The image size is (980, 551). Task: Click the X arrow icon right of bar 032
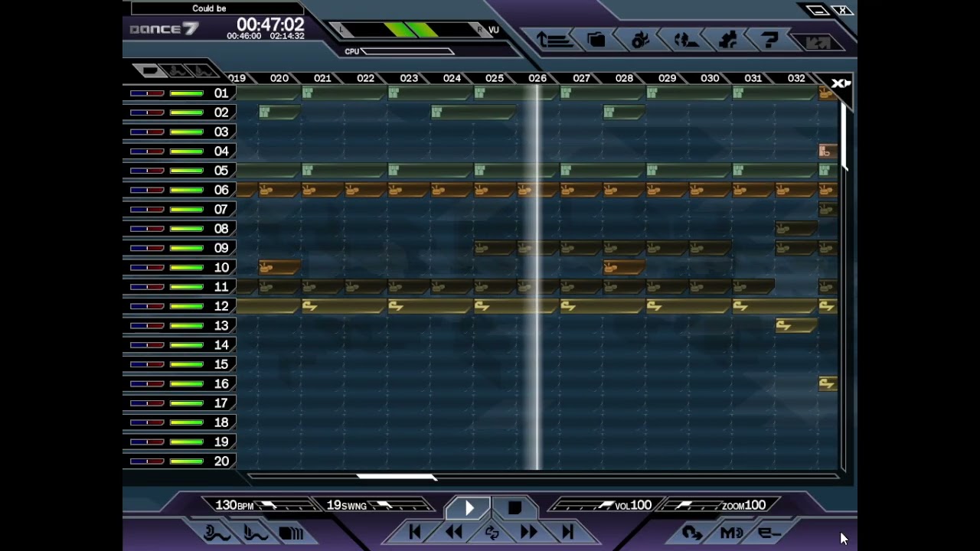click(841, 83)
